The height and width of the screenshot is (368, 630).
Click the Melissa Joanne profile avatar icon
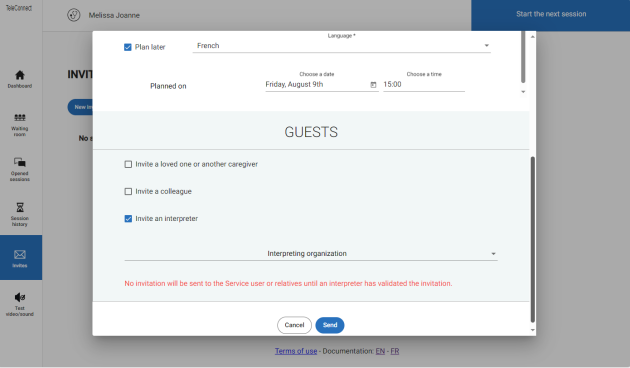coord(74,15)
